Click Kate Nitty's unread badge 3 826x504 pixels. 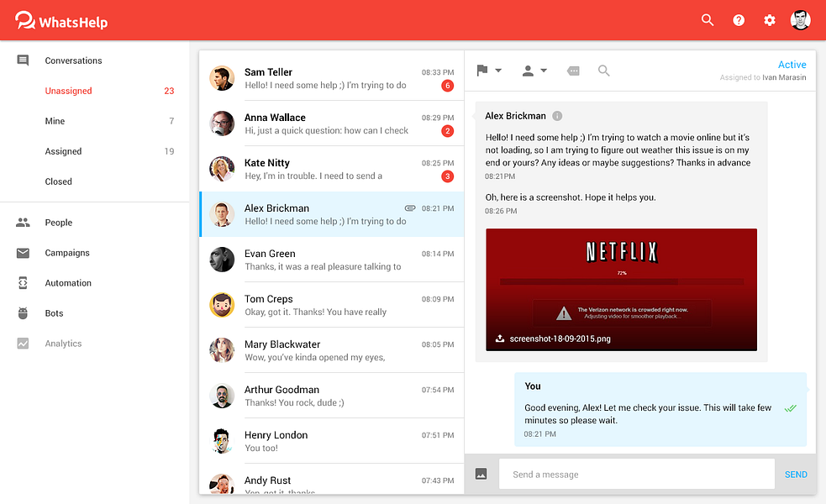tap(447, 176)
